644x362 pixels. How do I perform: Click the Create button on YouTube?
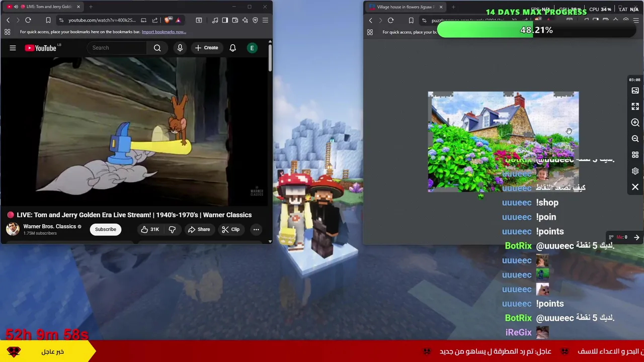tap(206, 48)
